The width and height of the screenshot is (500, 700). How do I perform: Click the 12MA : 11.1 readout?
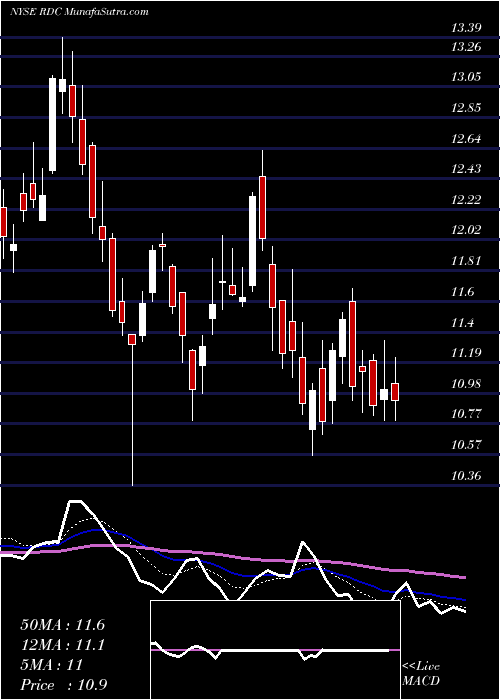(x=62, y=645)
